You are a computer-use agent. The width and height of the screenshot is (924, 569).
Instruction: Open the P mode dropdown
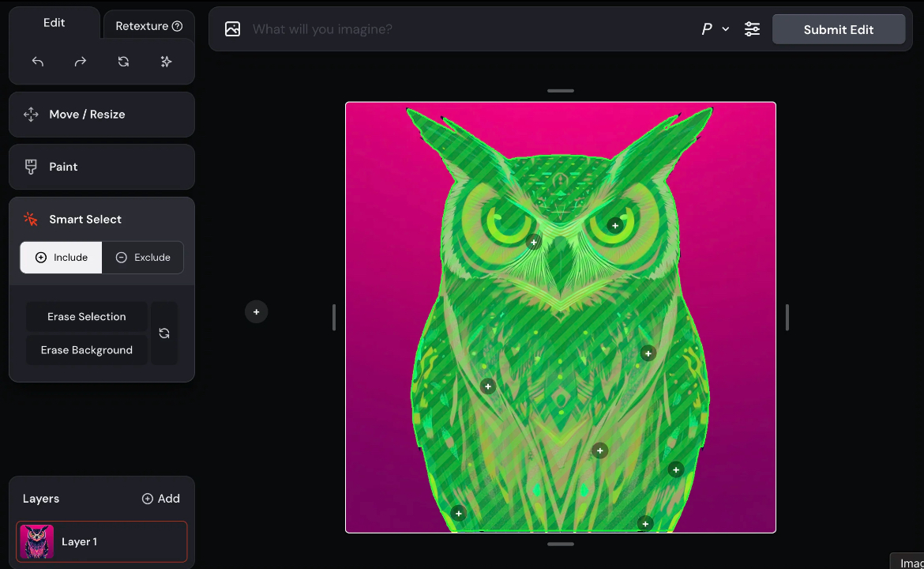(x=715, y=29)
